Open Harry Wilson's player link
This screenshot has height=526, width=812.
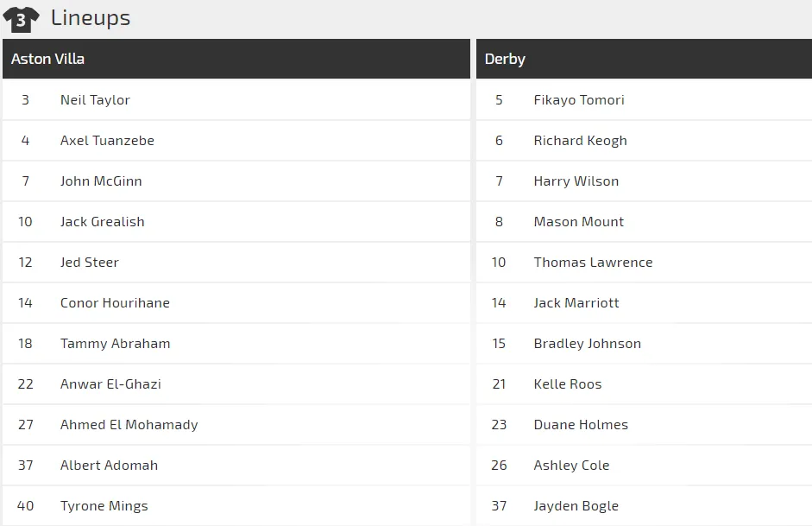pos(576,181)
